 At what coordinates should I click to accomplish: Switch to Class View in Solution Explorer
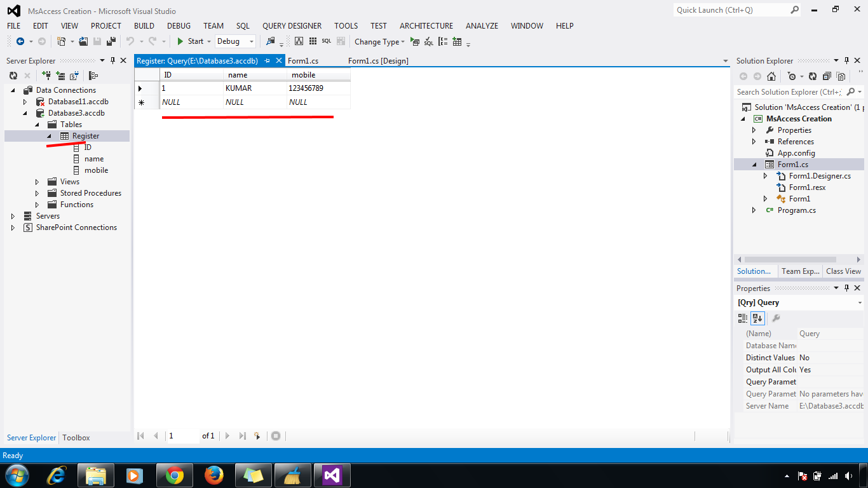tap(843, 271)
